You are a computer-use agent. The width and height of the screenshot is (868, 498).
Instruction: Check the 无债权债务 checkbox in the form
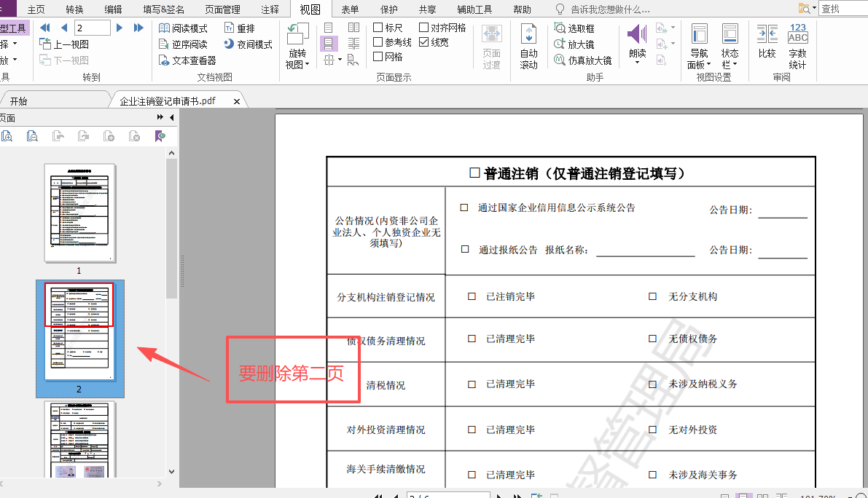click(x=653, y=339)
